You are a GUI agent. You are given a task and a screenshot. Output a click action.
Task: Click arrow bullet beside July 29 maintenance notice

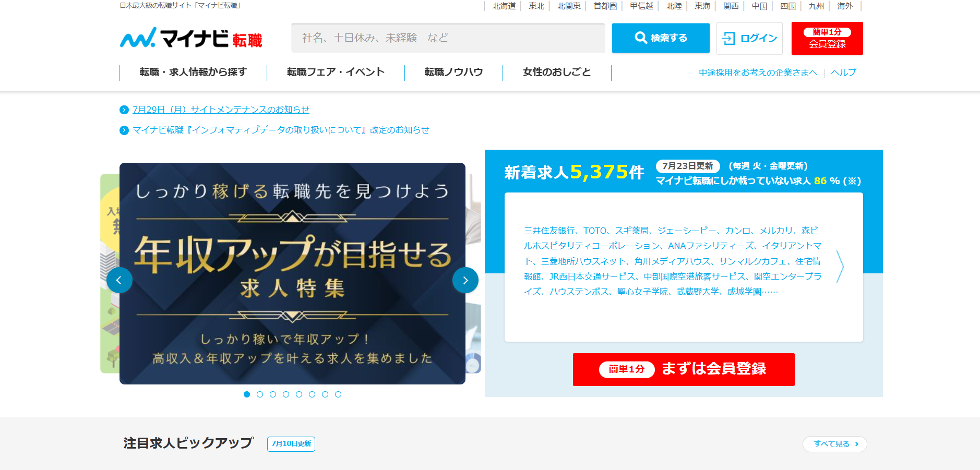point(124,110)
